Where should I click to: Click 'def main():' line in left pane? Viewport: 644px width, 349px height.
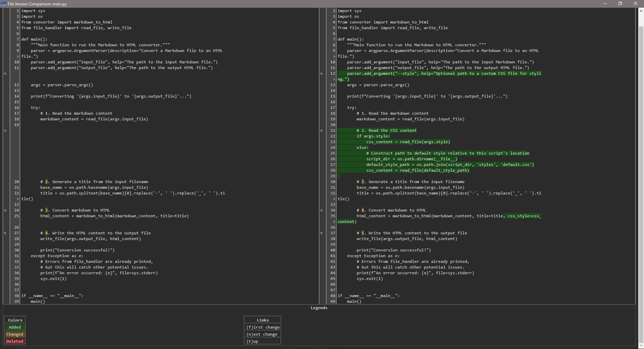(x=35, y=40)
